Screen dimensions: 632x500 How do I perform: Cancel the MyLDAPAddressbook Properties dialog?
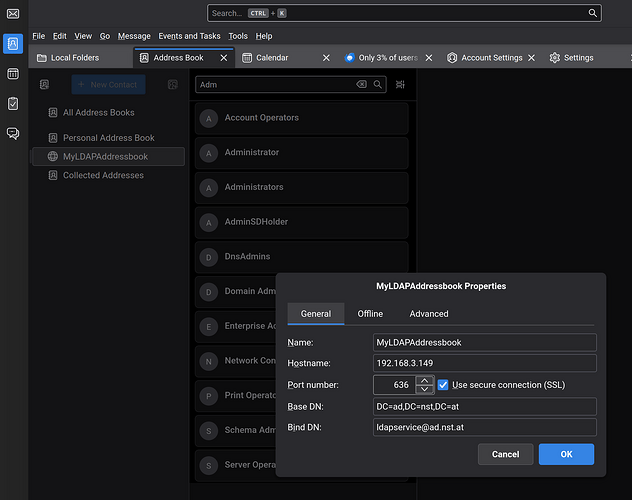pyautogui.click(x=505, y=454)
